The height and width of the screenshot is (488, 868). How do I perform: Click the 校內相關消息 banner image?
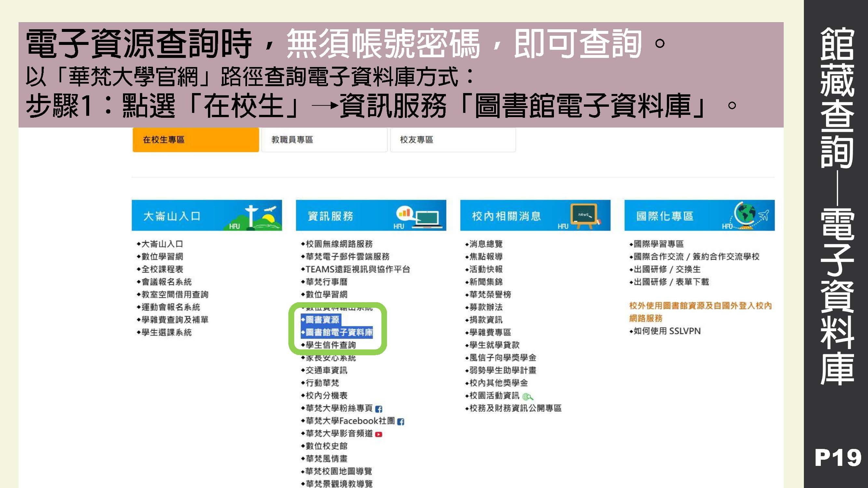535,215
